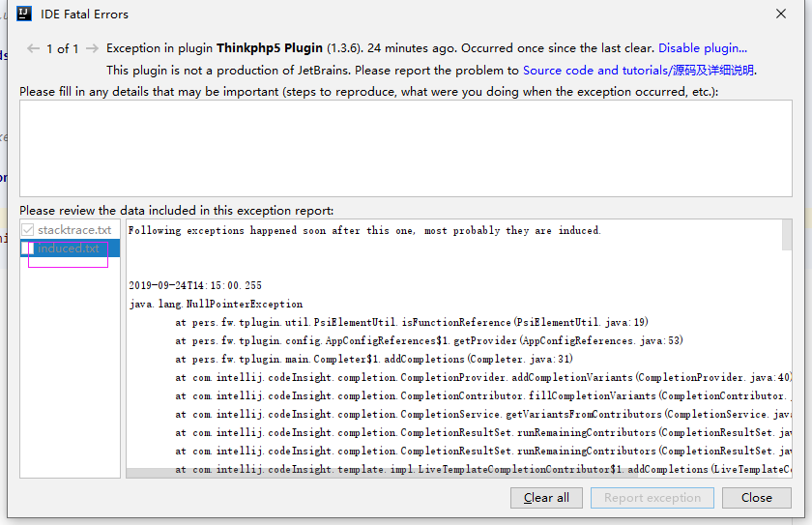Click the Close button at bottom

click(x=757, y=498)
